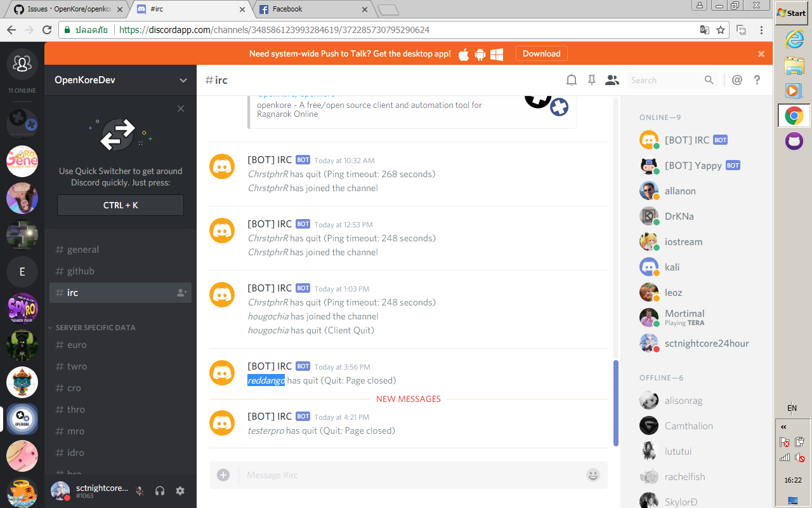Open Chrome three-dot menu
Viewport: 812px width, 508px height.
click(x=761, y=30)
